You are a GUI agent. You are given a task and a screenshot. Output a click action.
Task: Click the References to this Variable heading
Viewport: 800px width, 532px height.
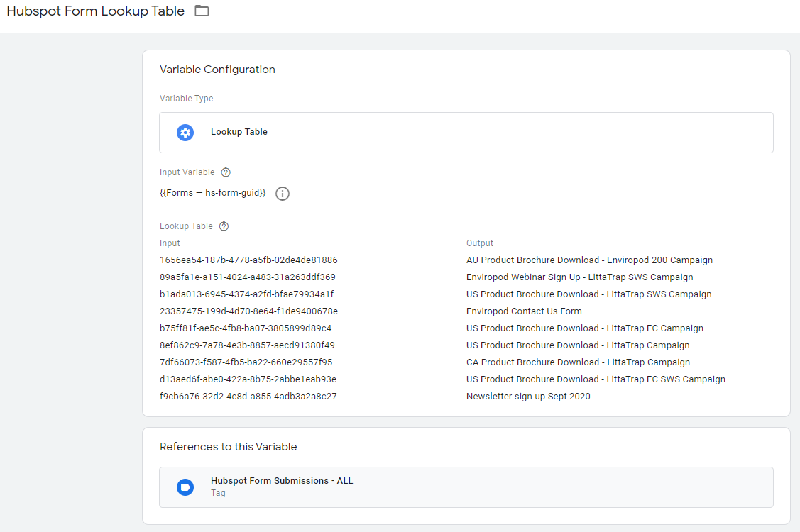[228, 446]
